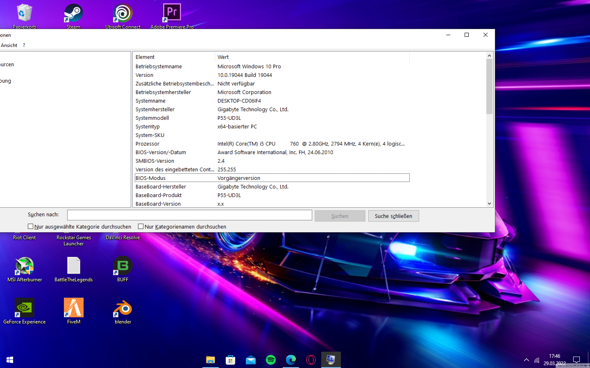Select the BIOS-Version/-Datum row
The height and width of the screenshot is (368, 590).
[272, 152]
